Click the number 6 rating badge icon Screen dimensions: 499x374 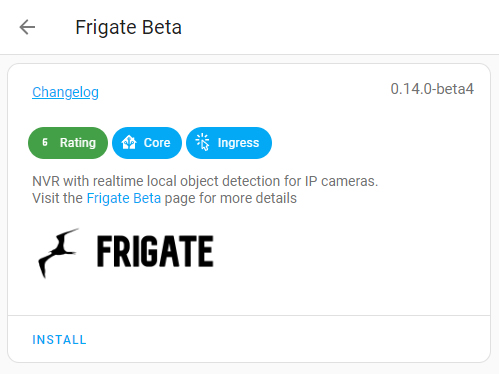click(45, 142)
